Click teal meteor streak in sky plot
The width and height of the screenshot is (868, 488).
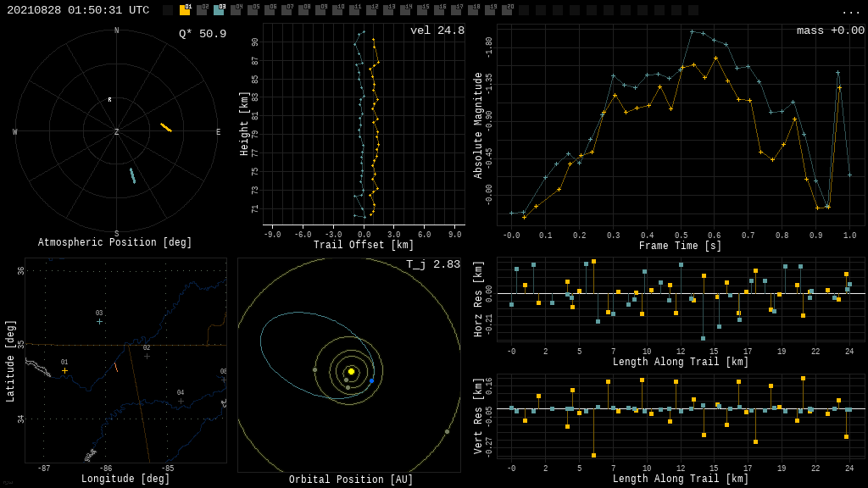132,175
